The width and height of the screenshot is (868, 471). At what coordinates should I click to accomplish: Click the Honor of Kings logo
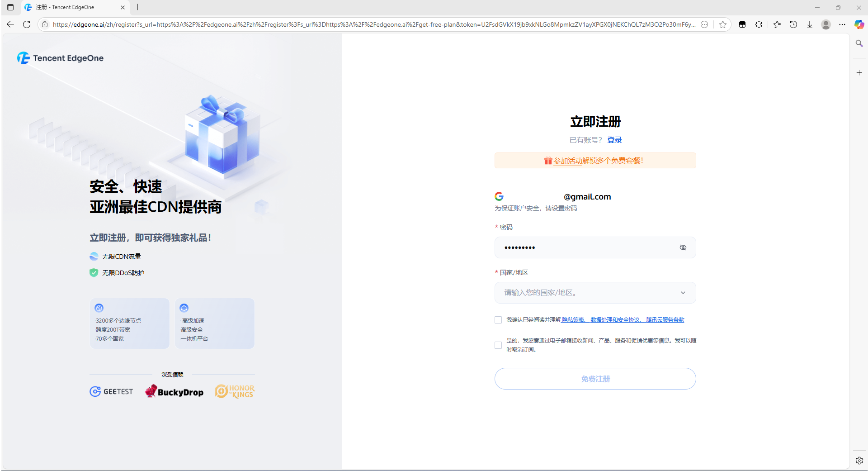click(x=234, y=391)
